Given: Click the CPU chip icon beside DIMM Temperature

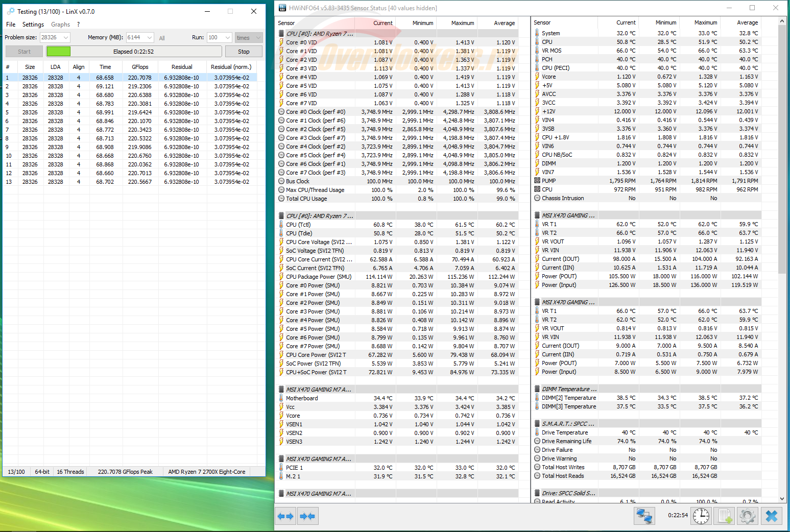Looking at the screenshot, I should (537, 389).
